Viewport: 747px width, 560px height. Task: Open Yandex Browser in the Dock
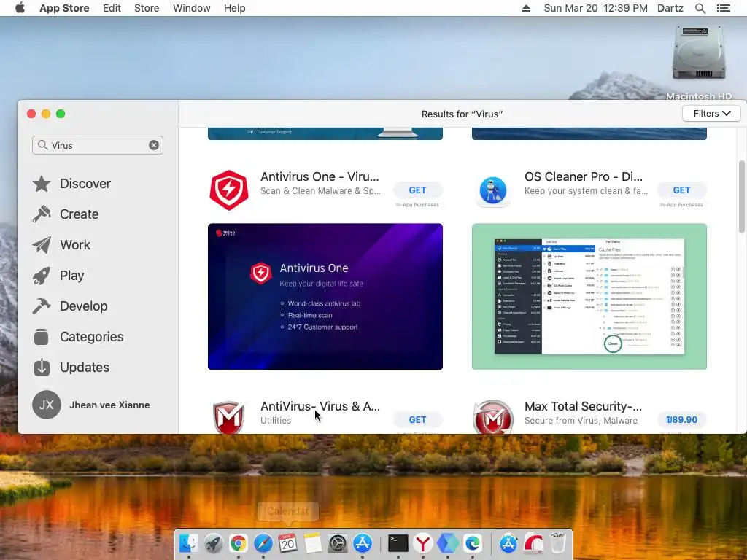[423, 543]
